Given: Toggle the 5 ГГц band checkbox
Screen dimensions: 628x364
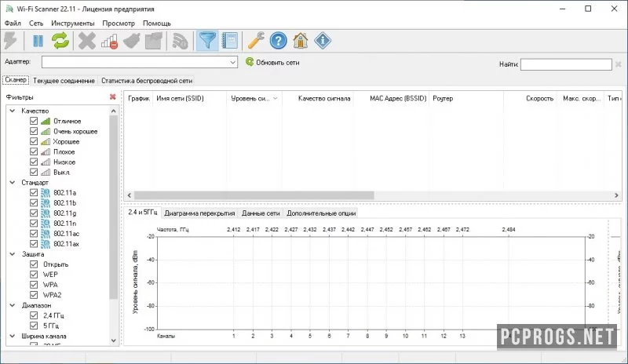Looking at the screenshot, I should [x=34, y=326].
